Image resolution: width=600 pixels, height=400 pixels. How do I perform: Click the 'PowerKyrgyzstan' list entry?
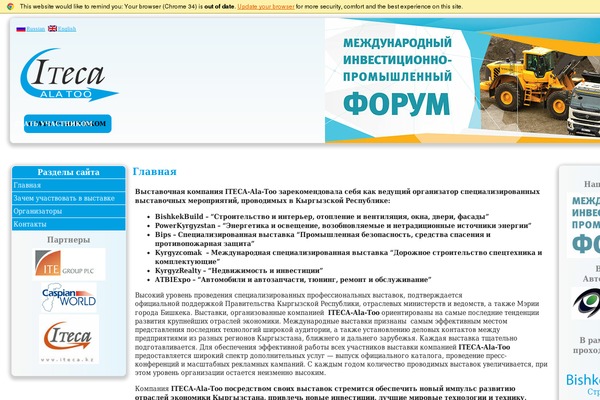pos(343,226)
